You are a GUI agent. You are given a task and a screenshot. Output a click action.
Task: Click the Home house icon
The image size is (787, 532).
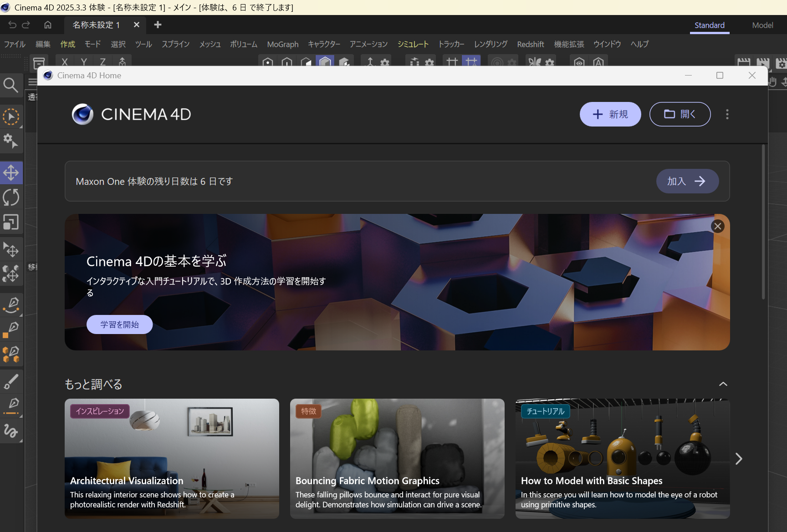(48, 25)
